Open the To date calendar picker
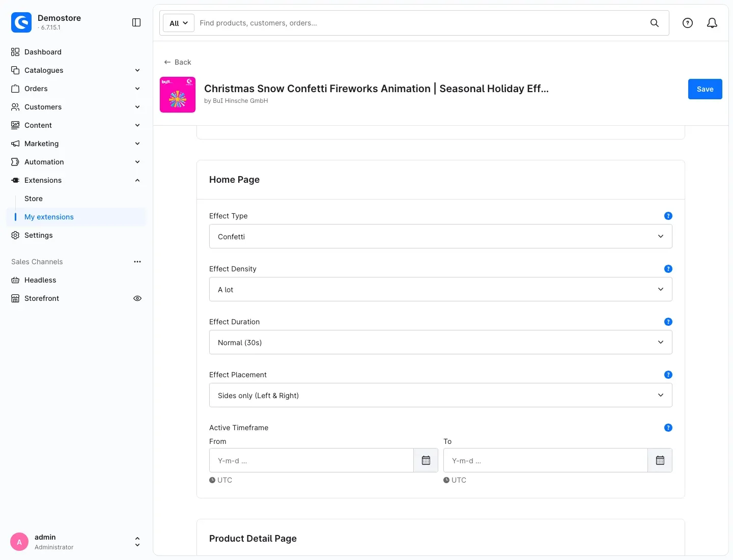733x560 pixels. click(660, 460)
